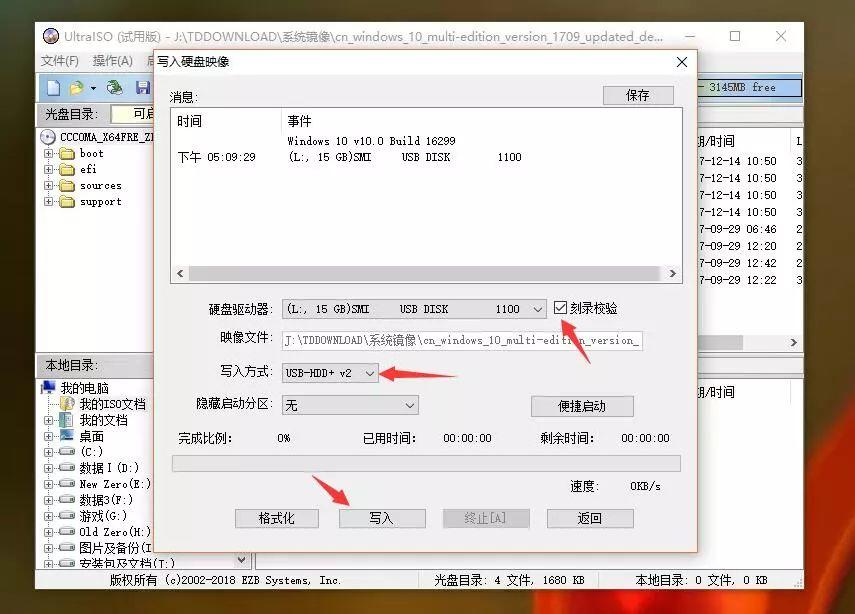Click message list scroll left arrow
The image size is (855, 614).
pyautogui.click(x=180, y=273)
